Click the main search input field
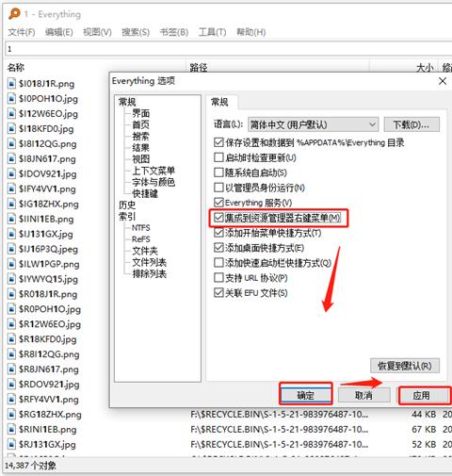Screen dimensions: 452x476 [x=228, y=49]
